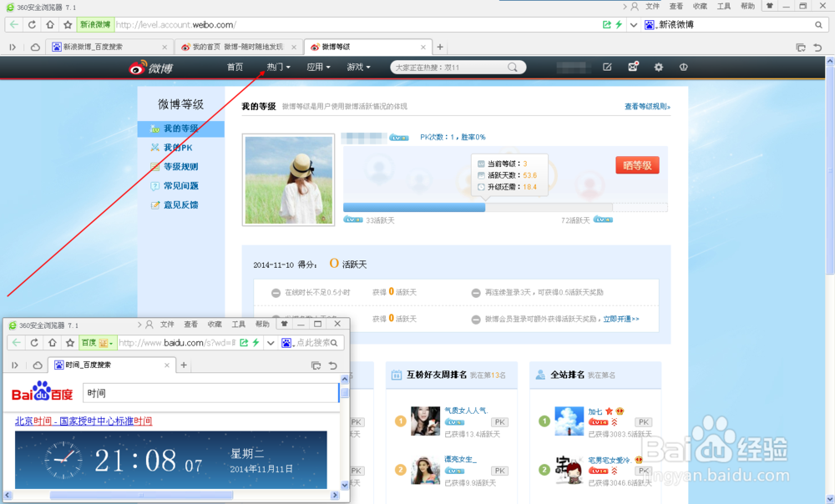Refresh the page with the reload icon

pos(31,24)
